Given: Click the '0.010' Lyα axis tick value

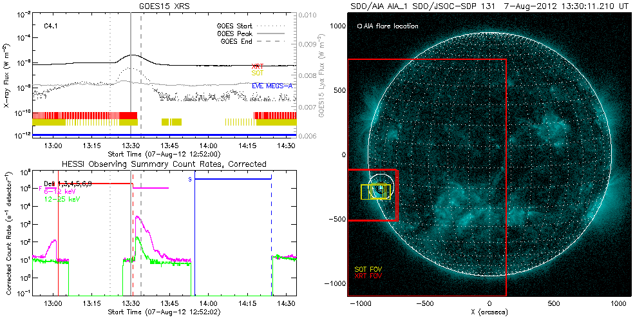Looking at the screenshot, I should tap(308, 16).
